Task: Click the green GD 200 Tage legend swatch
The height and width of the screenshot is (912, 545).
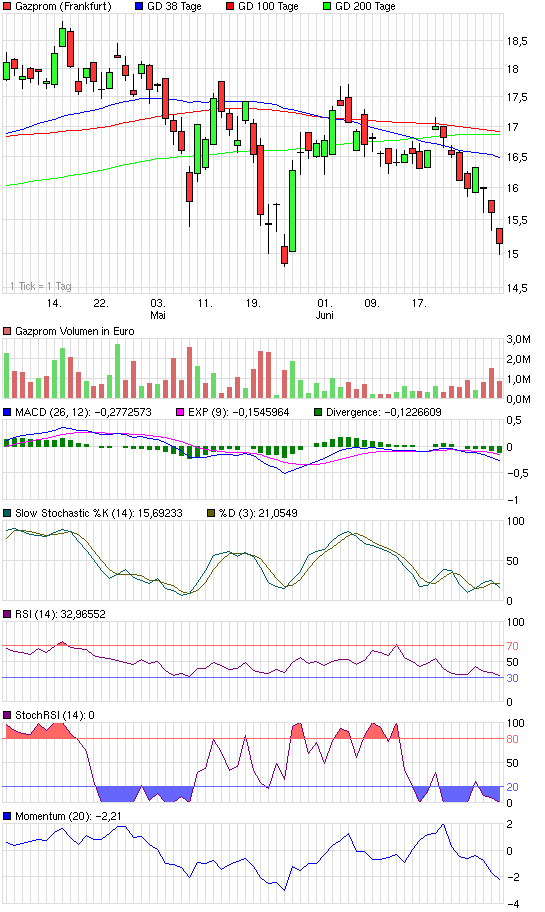Action: tap(327, 6)
